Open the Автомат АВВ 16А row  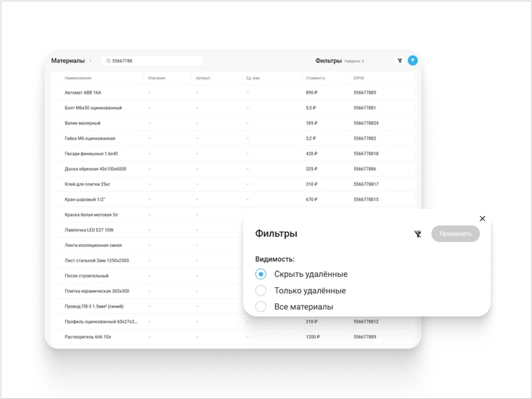coord(83,92)
